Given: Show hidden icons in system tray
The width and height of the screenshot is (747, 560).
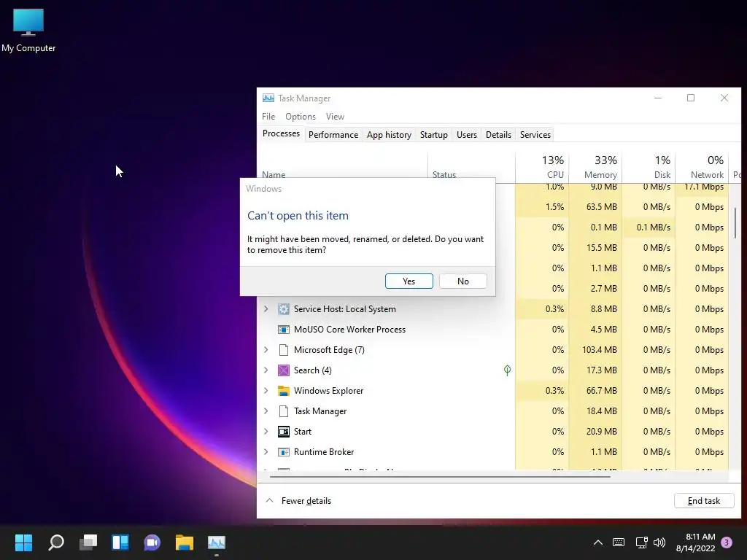Looking at the screenshot, I should click(x=598, y=542).
